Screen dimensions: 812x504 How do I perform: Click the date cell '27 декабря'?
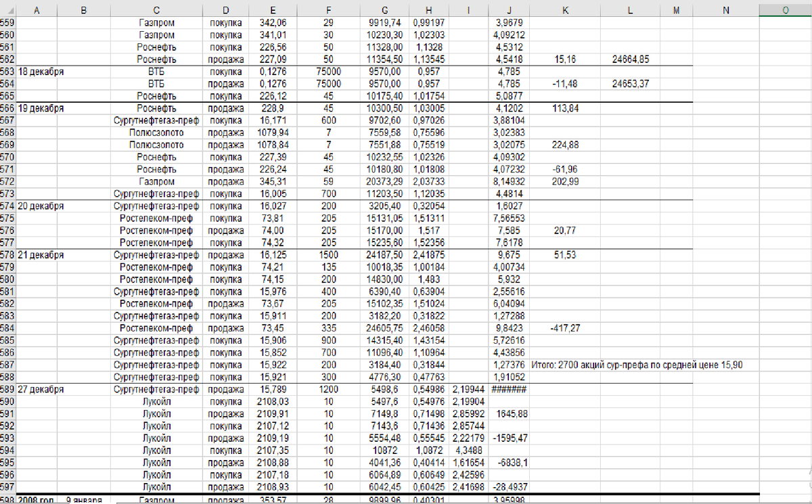40,389
